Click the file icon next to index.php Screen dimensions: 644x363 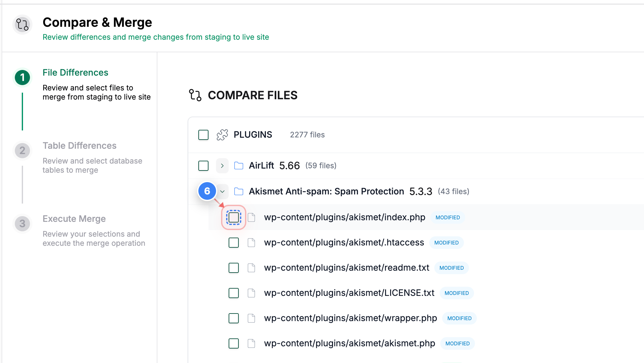pyautogui.click(x=251, y=217)
